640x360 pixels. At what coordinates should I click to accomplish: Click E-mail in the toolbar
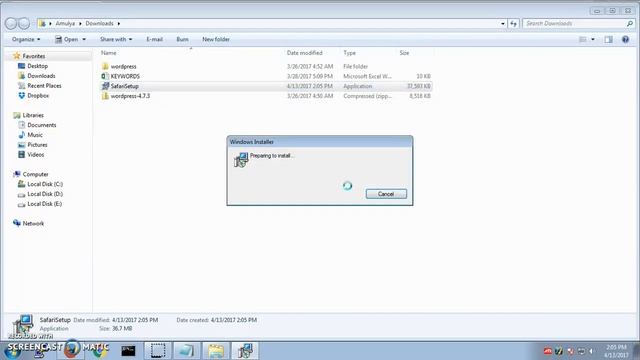pyautogui.click(x=154, y=39)
